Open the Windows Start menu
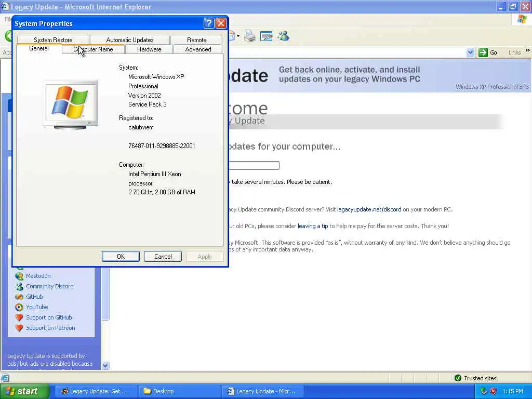532x399 pixels. (x=24, y=391)
